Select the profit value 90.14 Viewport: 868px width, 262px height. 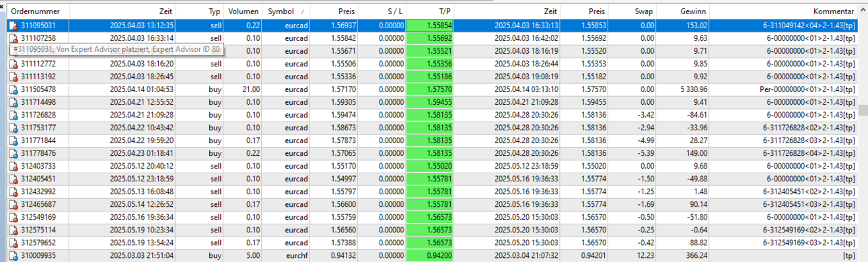point(698,204)
